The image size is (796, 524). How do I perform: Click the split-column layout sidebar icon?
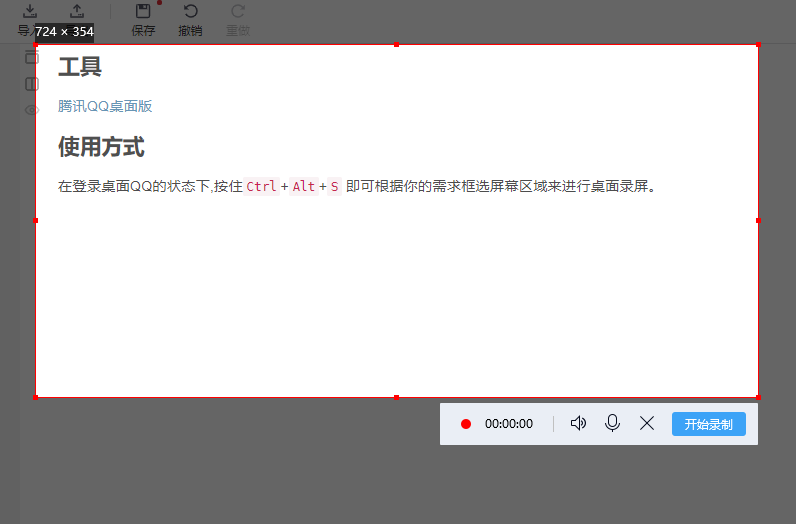pyautogui.click(x=31, y=84)
